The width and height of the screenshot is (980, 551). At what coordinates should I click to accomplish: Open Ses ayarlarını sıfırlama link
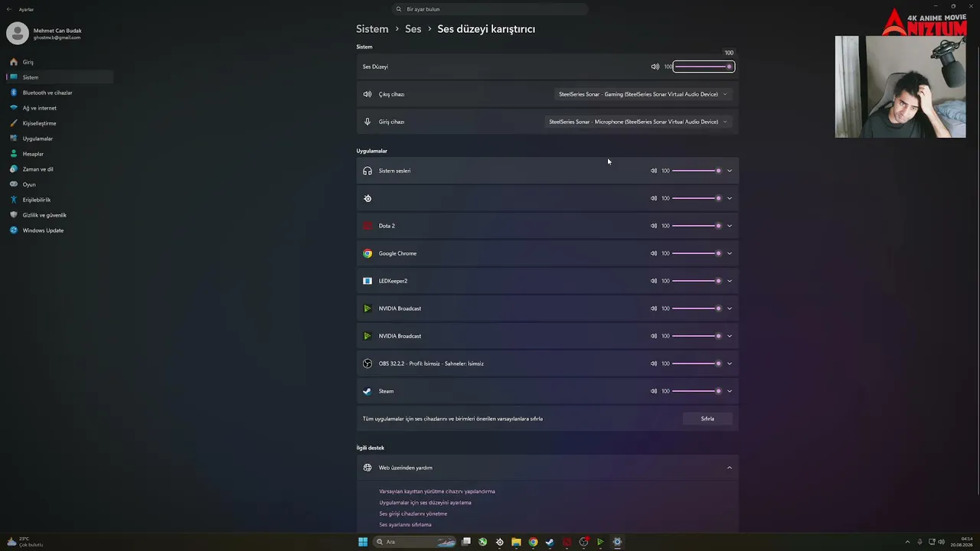pyautogui.click(x=405, y=525)
